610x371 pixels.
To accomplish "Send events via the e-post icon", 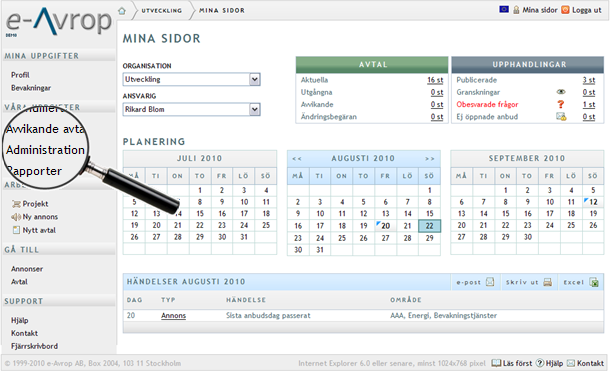I will [x=490, y=282].
